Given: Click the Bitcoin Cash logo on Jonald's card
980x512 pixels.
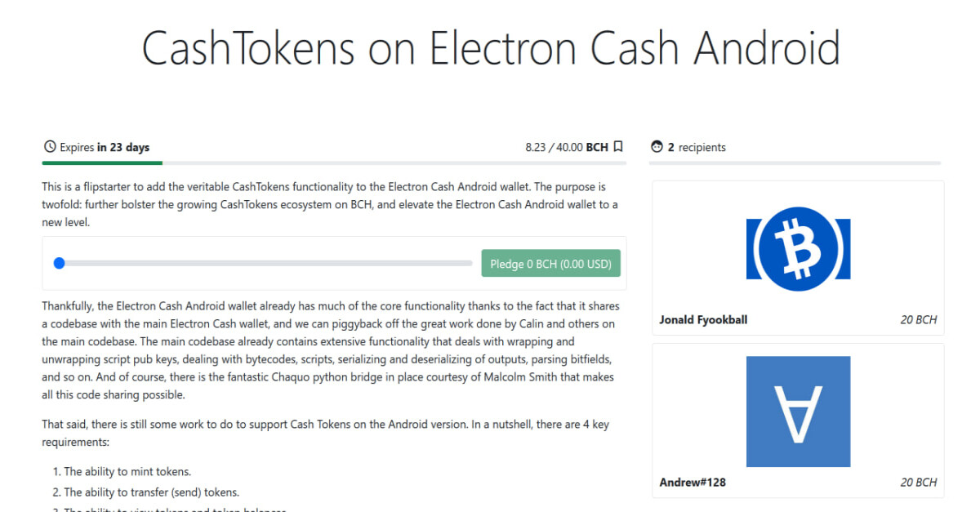Looking at the screenshot, I should pos(798,247).
